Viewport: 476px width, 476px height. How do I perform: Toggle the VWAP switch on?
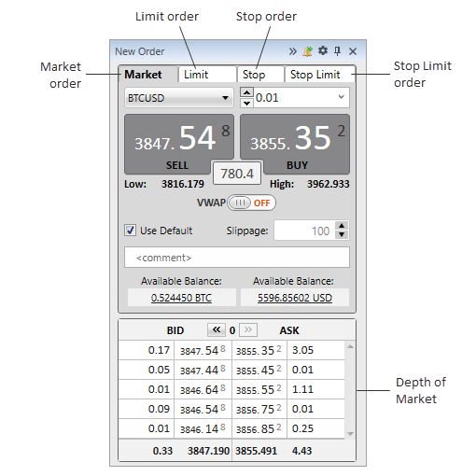coord(251,203)
